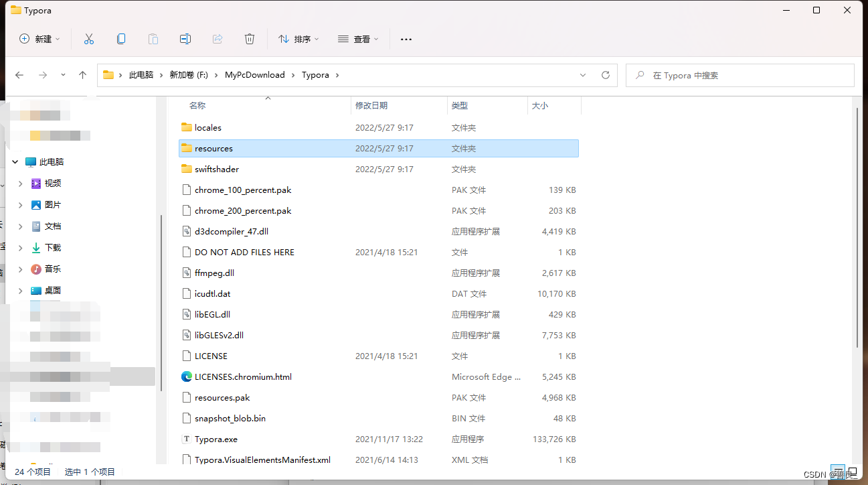The height and width of the screenshot is (485, 868).
Task: Click the Rename icon in toolbar
Action: pos(185,39)
